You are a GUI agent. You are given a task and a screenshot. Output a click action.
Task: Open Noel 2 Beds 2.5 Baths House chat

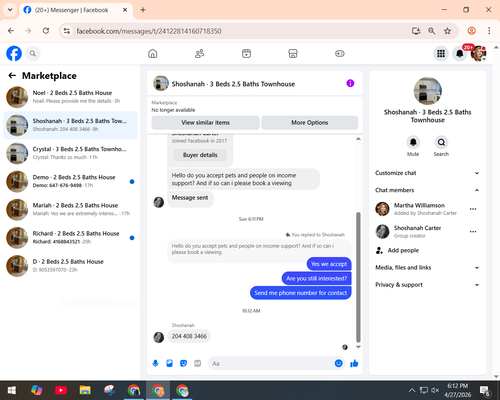click(70, 97)
